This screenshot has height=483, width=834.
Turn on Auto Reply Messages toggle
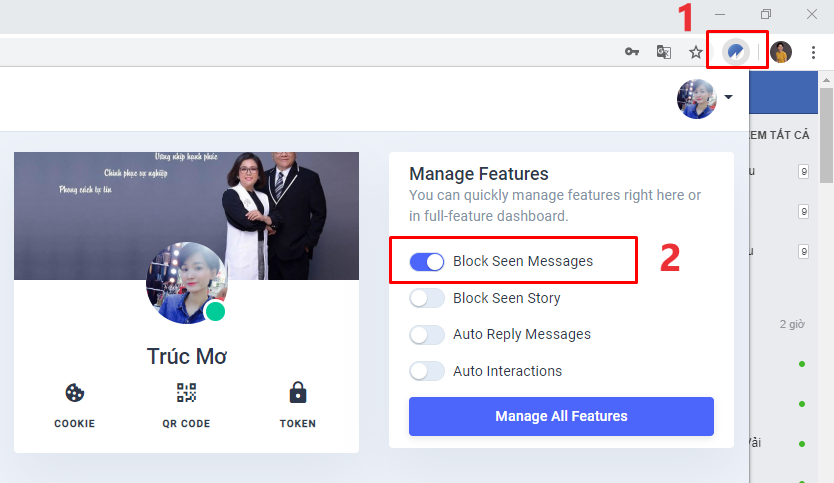(427, 335)
